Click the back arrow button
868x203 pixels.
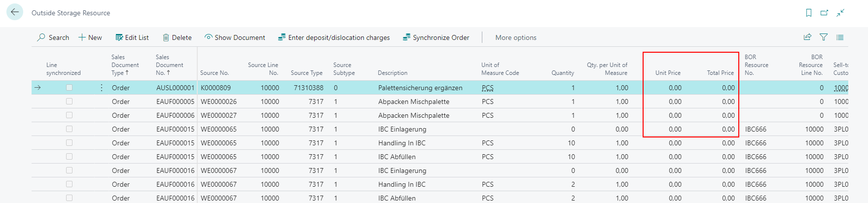15,12
